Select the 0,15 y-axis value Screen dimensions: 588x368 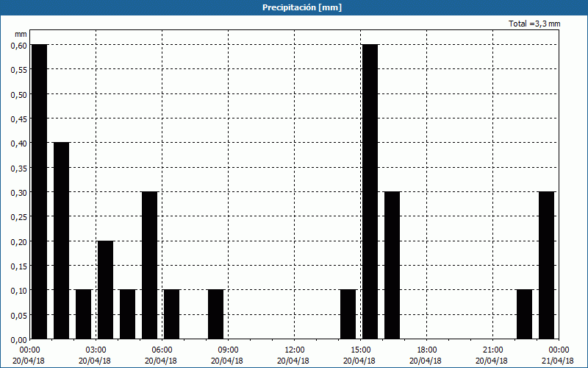click(19, 266)
